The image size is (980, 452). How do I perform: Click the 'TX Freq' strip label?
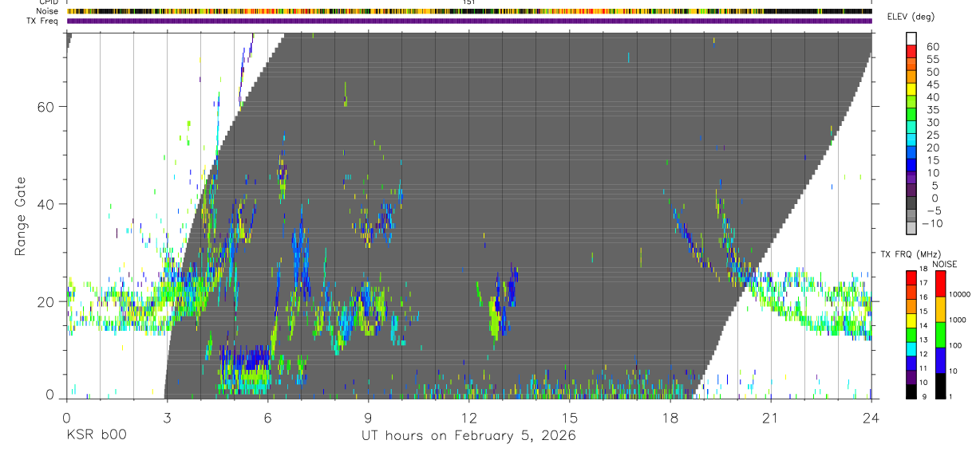point(42,21)
